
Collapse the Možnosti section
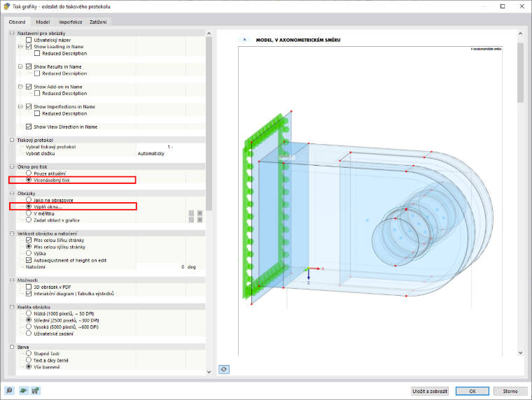click(12, 280)
